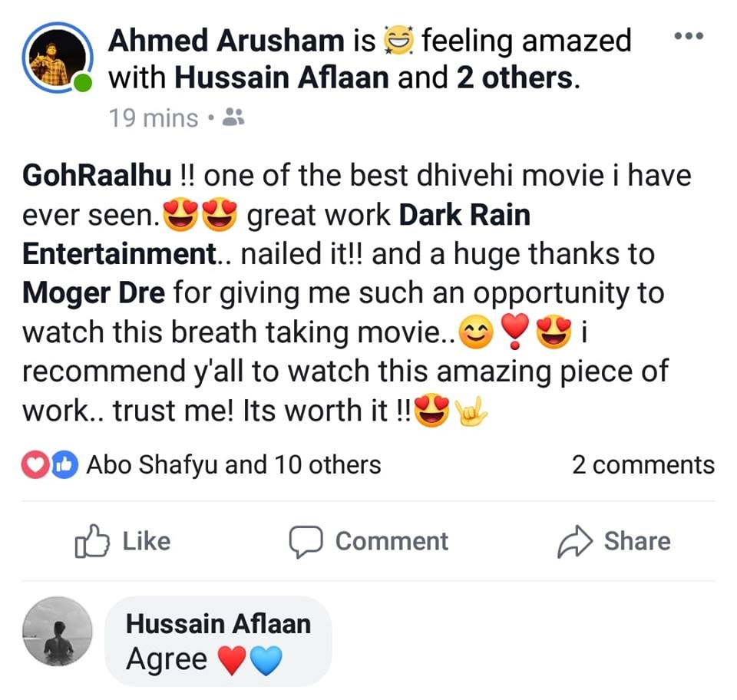The height and width of the screenshot is (700, 737).
Task: Expand the 2 comments thread
Action: [643, 465]
